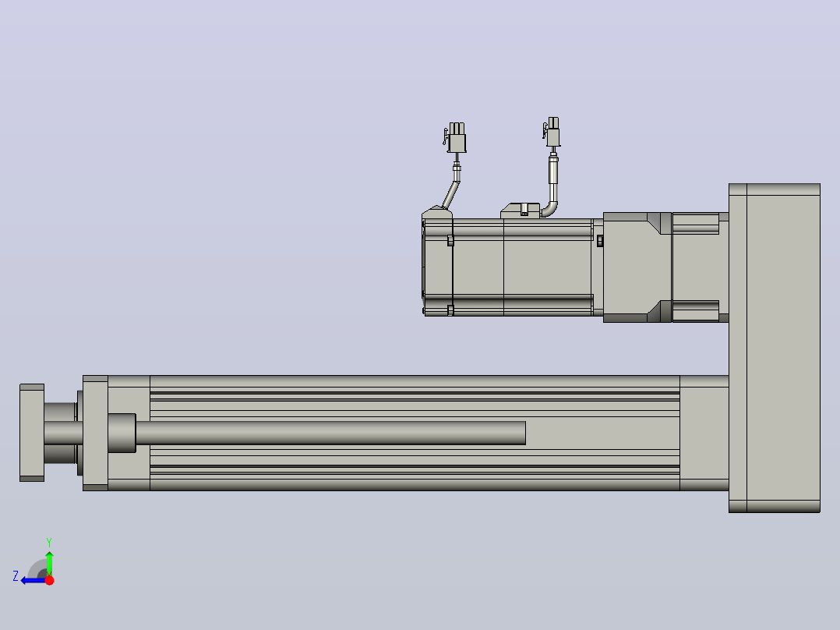Viewport: 840px width, 630px height.
Task: Select the long actuator rod inside cylinder
Action: (330, 433)
